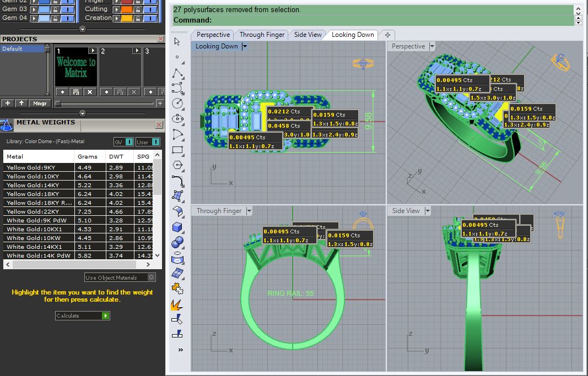
Task: Click the Cutting layer orange color swatch
Action: [x=127, y=9]
